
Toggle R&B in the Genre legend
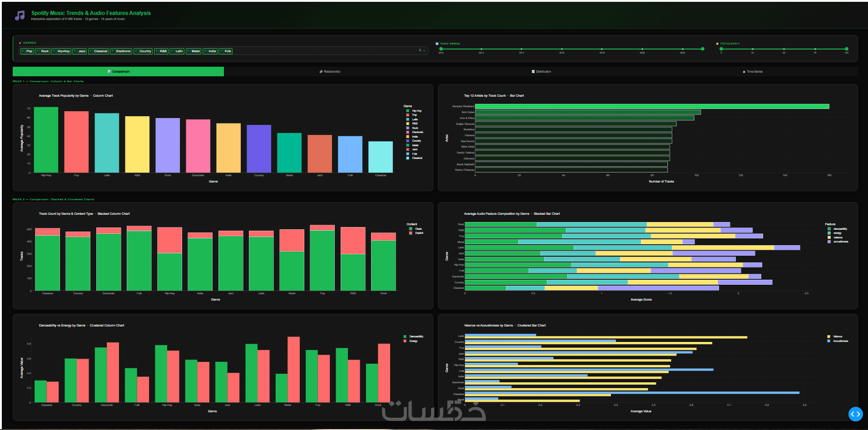pyautogui.click(x=412, y=124)
